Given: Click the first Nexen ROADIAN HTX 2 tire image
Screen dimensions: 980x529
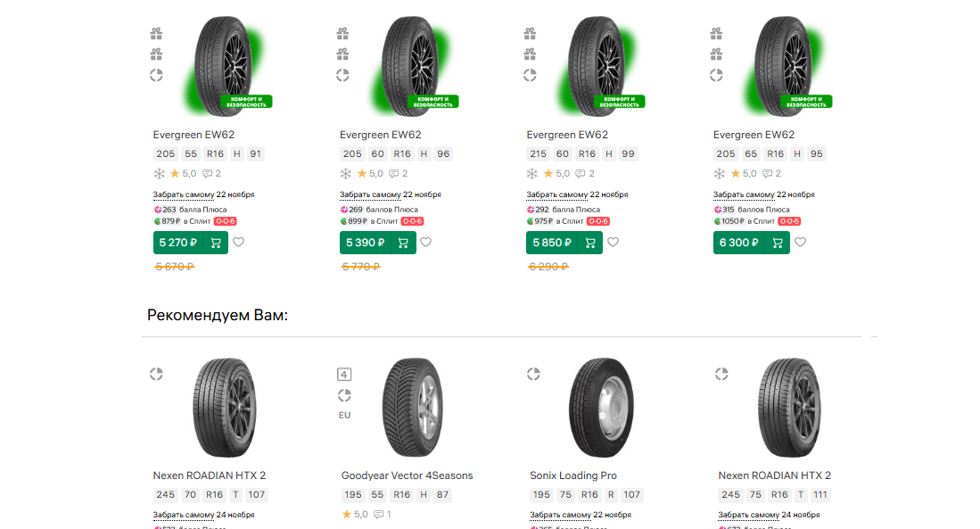Looking at the screenshot, I should coord(218,408).
